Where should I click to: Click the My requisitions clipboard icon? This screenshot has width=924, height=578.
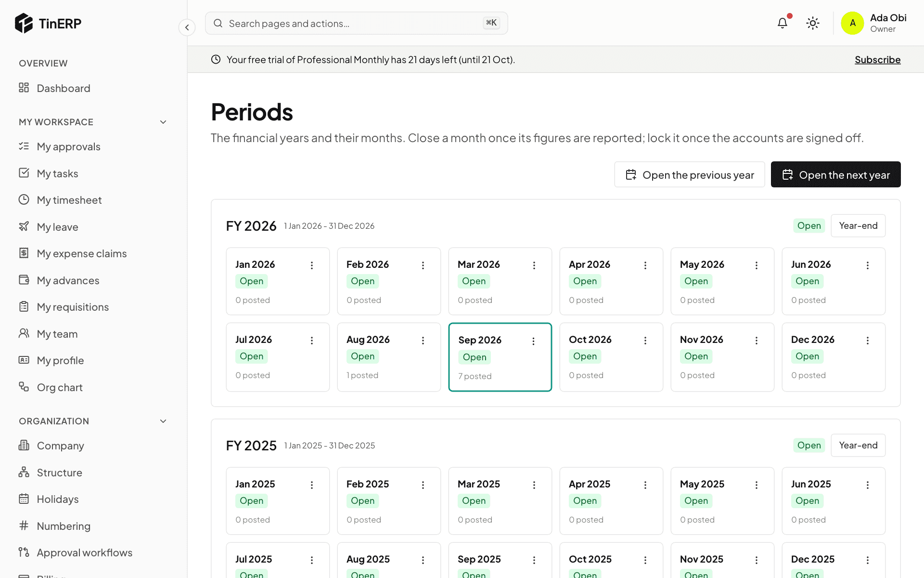[x=24, y=306]
